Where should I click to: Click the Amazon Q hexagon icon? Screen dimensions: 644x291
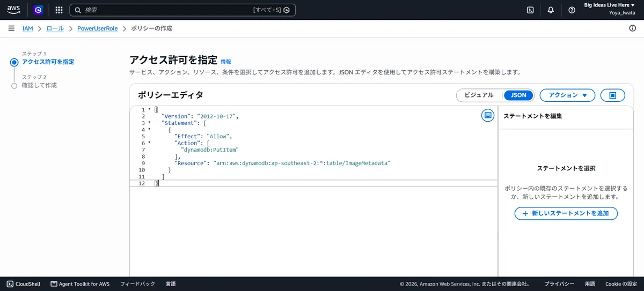tap(38, 10)
